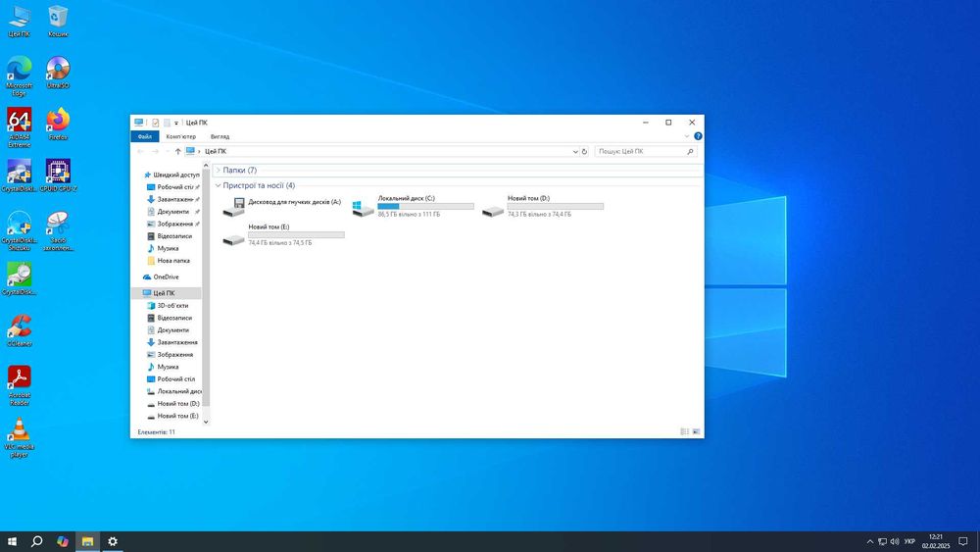Expand the Папки (7) group
Screen dimensions: 980x552
pyautogui.click(x=219, y=170)
